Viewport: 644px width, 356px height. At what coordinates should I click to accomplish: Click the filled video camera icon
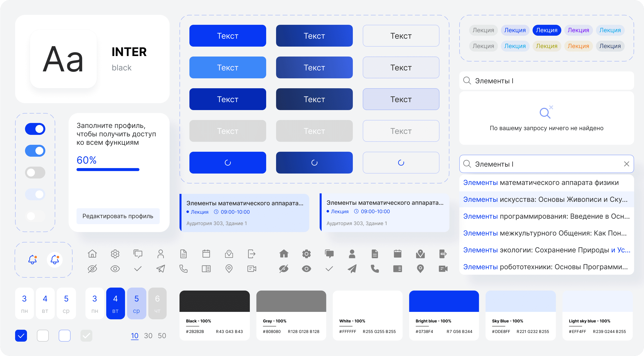pyautogui.click(x=443, y=269)
